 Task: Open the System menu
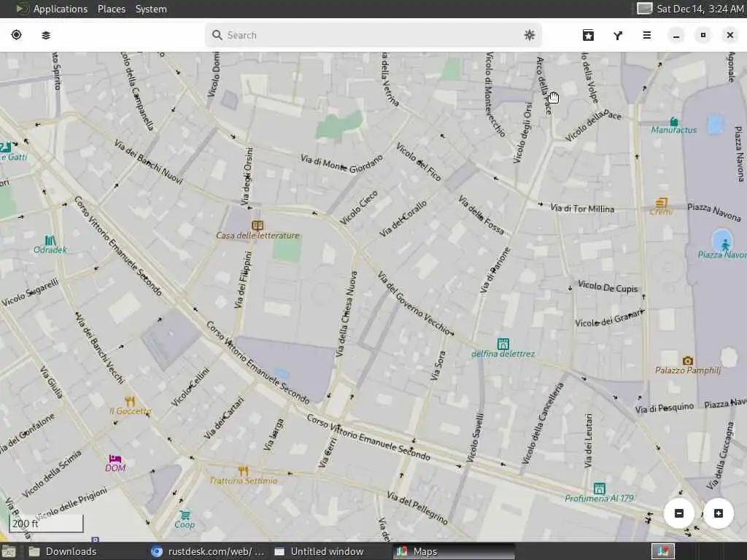[x=151, y=9]
